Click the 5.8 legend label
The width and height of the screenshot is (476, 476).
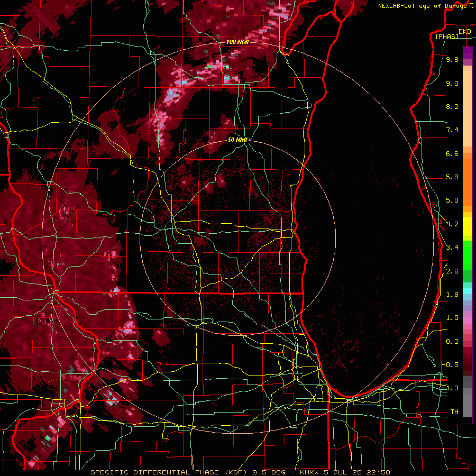pos(452,177)
